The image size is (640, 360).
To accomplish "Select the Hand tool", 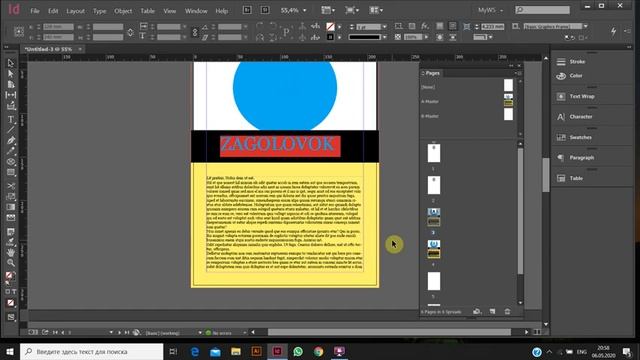I will [x=11, y=253].
